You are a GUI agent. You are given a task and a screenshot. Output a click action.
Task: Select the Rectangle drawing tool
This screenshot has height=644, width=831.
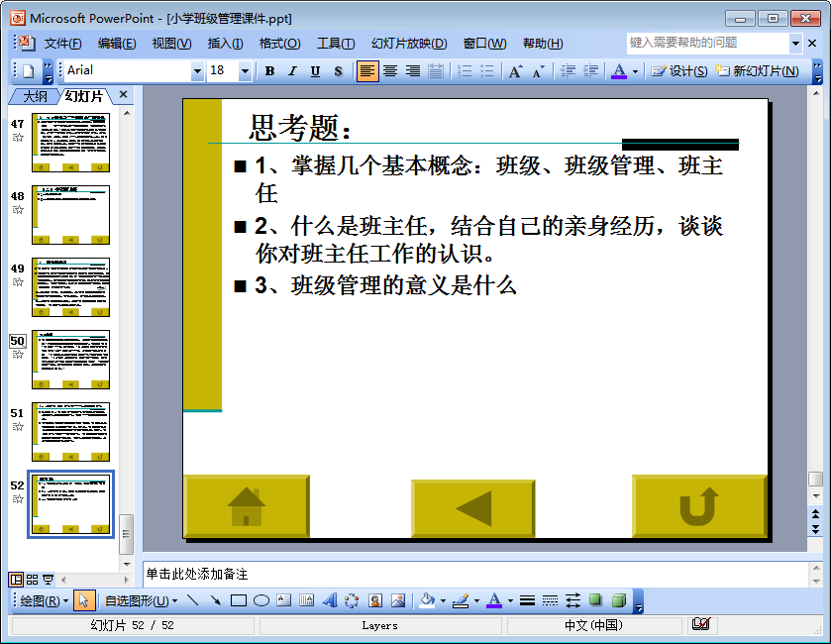click(x=239, y=600)
